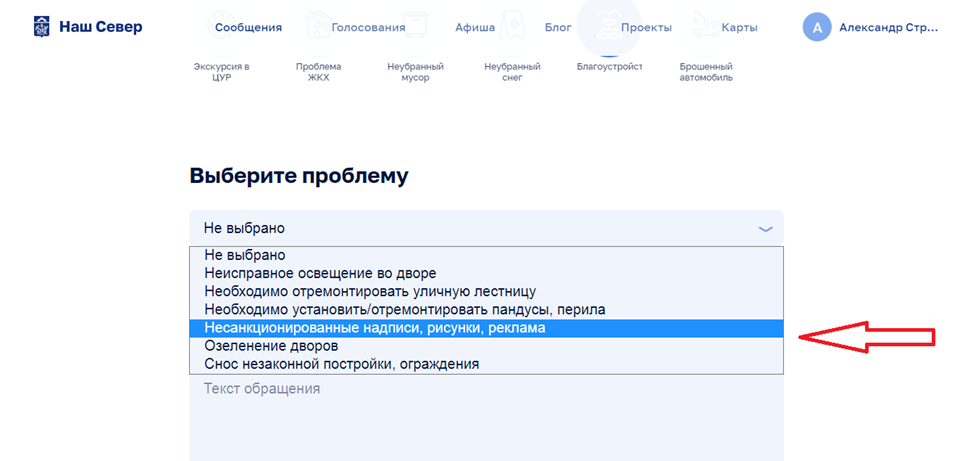This screenshot has height=461, width=973.
Task: Pick the Неубранный снег category
Action: pos(512,72)
